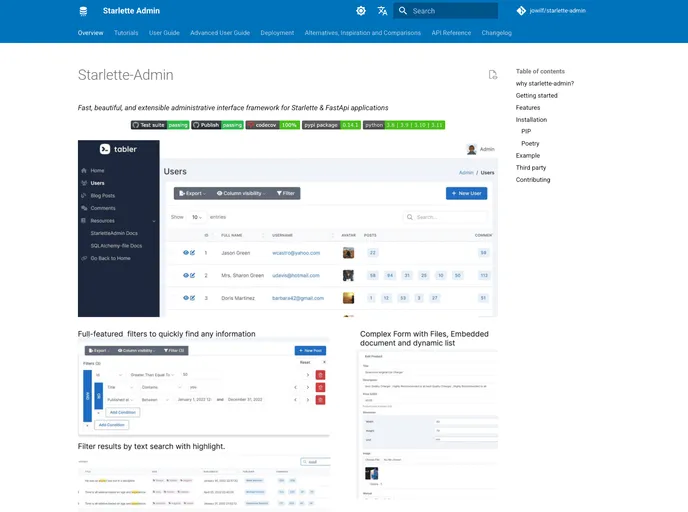Click the New Post button in filters screenshot

pyautogui.click(x=310, y=351)
